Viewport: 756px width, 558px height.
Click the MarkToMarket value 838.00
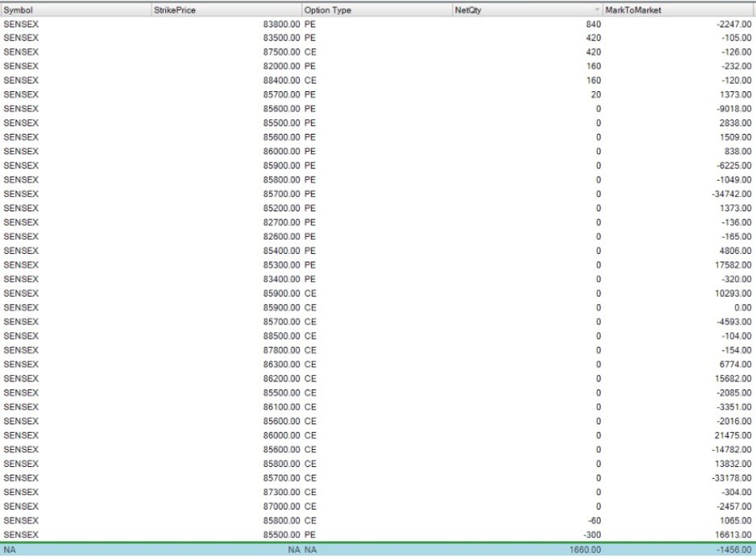tap(737, 152)
